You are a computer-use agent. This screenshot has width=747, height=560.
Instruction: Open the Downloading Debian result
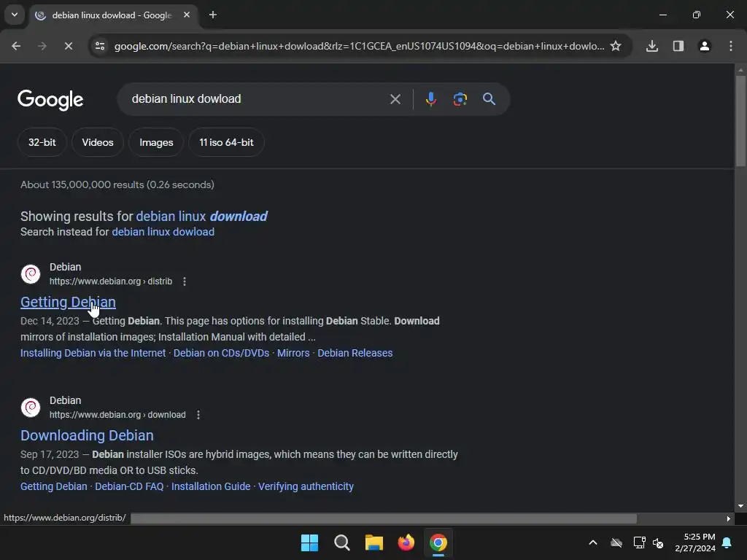(x=87, y=435)
